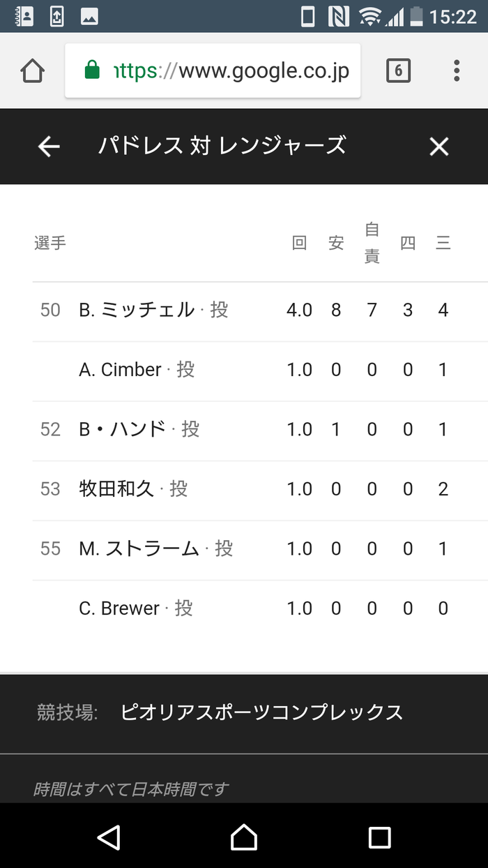
Task: Tap the Android home navigation button
Action: point(244,837)
